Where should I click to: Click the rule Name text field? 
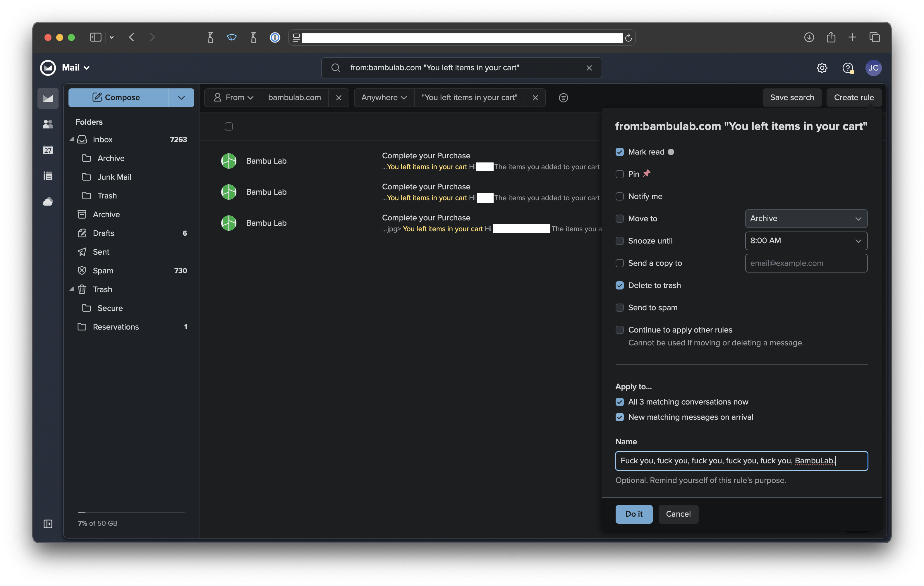coord(741,461)
